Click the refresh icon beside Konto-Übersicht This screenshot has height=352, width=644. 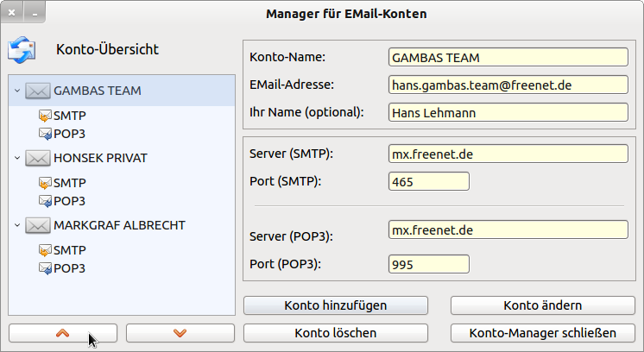(21, 50)
